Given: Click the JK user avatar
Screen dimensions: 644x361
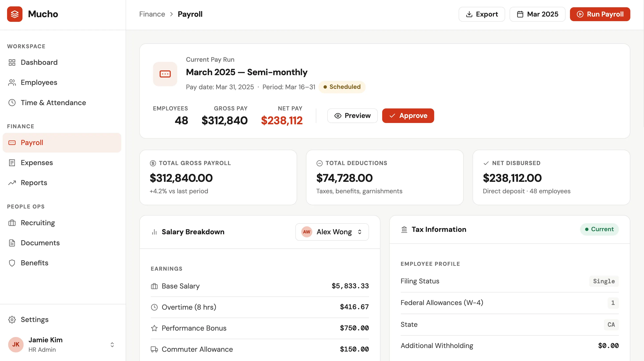Looking at the screenshot, I should tap(16, 344).
